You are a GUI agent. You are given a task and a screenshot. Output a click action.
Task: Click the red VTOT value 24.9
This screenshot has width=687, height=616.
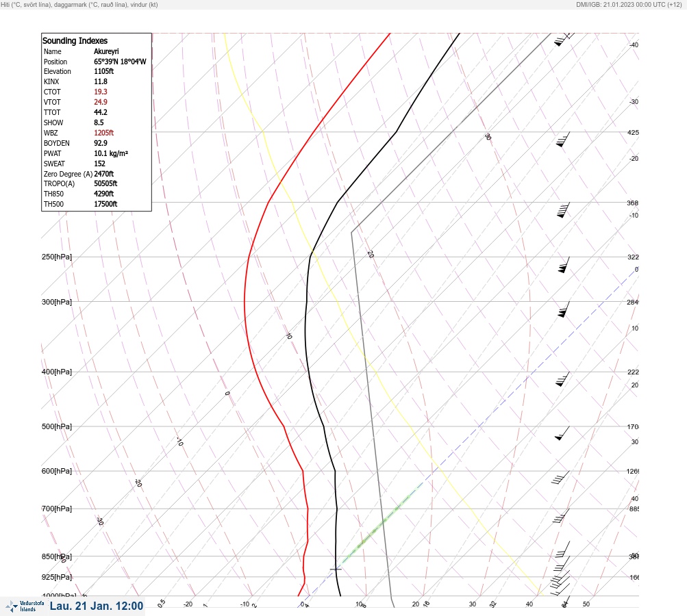tap(100, 102)
